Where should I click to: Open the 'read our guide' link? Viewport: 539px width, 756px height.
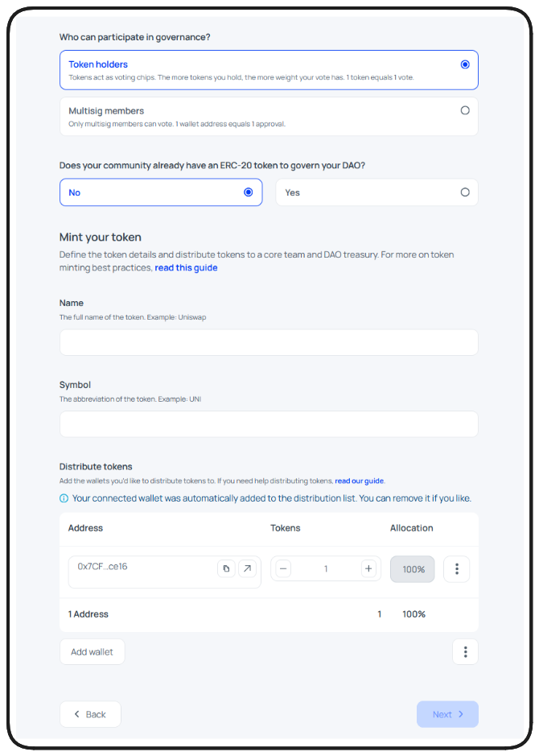coord(359,481)
